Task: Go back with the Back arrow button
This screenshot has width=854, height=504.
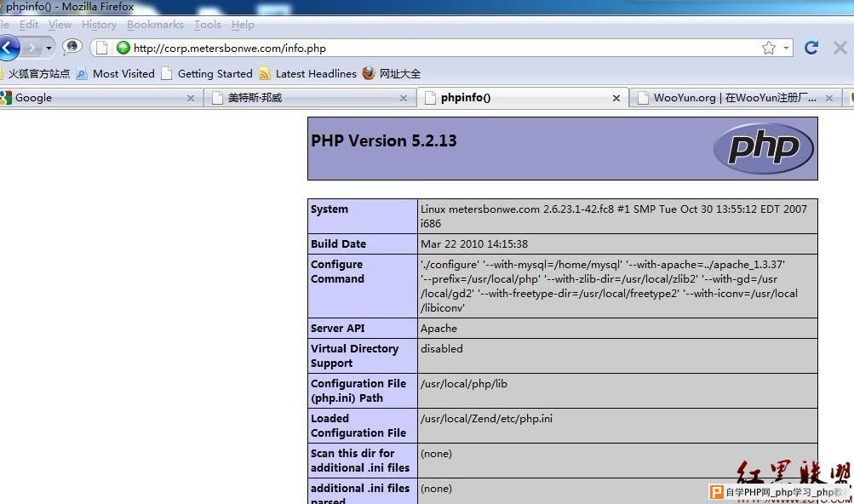Action: click(x=8, y=49)
